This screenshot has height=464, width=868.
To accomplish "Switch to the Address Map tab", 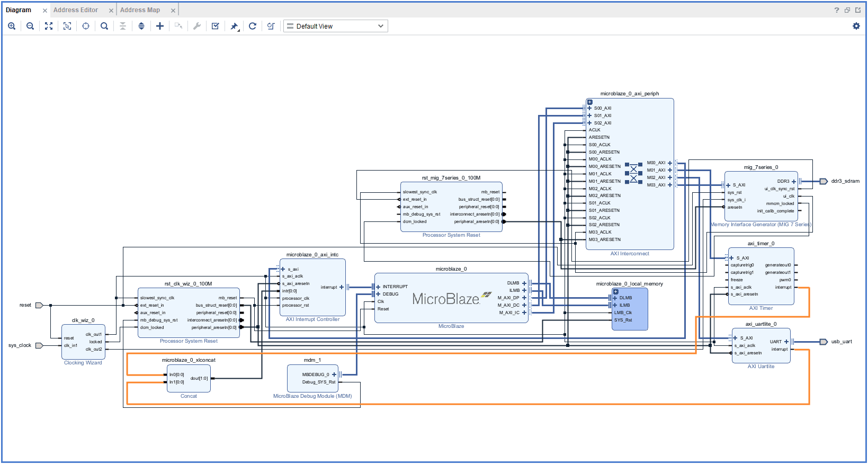I will click(x=140, y=10).
